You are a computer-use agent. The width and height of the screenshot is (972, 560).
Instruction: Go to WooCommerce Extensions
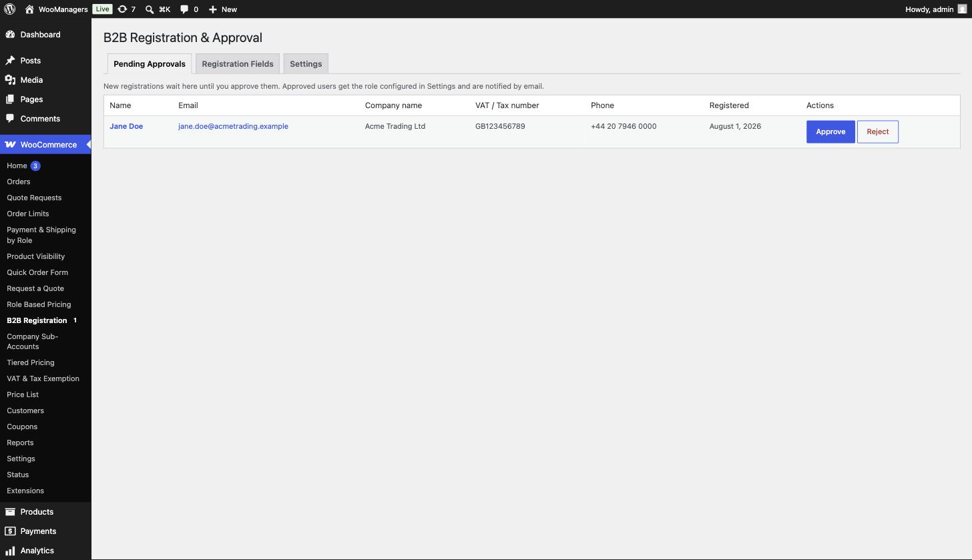pos(25,491)
